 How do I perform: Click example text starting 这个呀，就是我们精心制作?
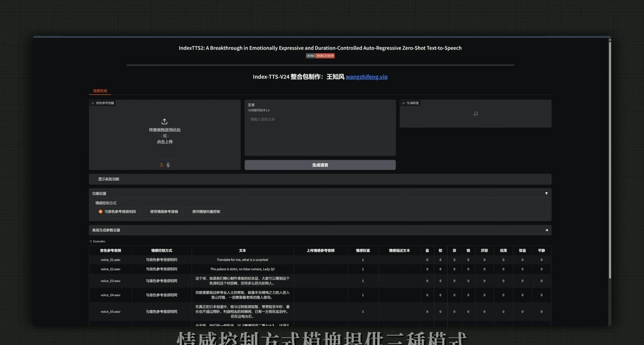(242, 281)
